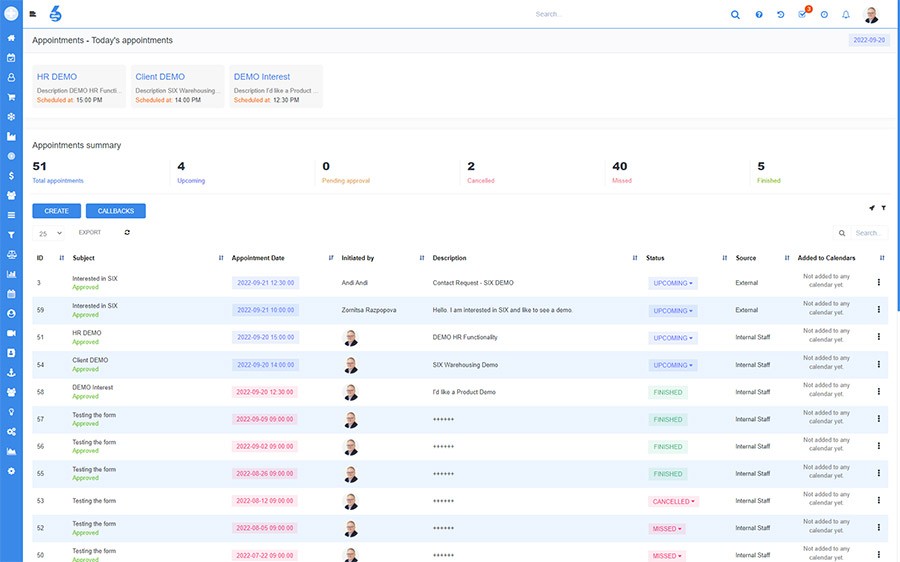This screenshot has width=900, height=562.
Task: Click the SIX logo in the header
Action: [55, 14]
